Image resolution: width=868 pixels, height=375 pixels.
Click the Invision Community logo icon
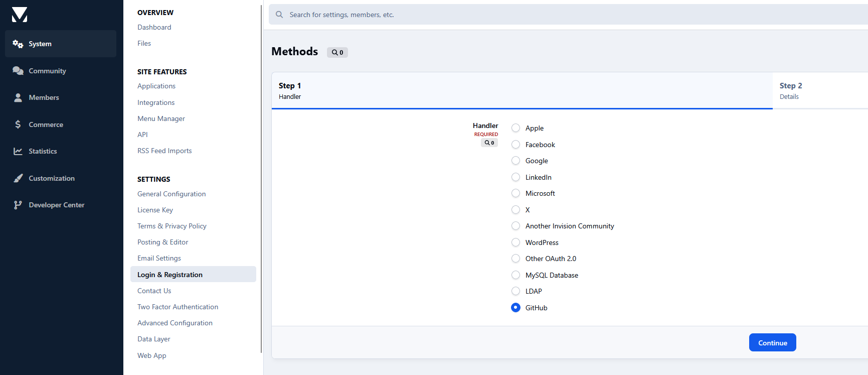pos(20,15)
